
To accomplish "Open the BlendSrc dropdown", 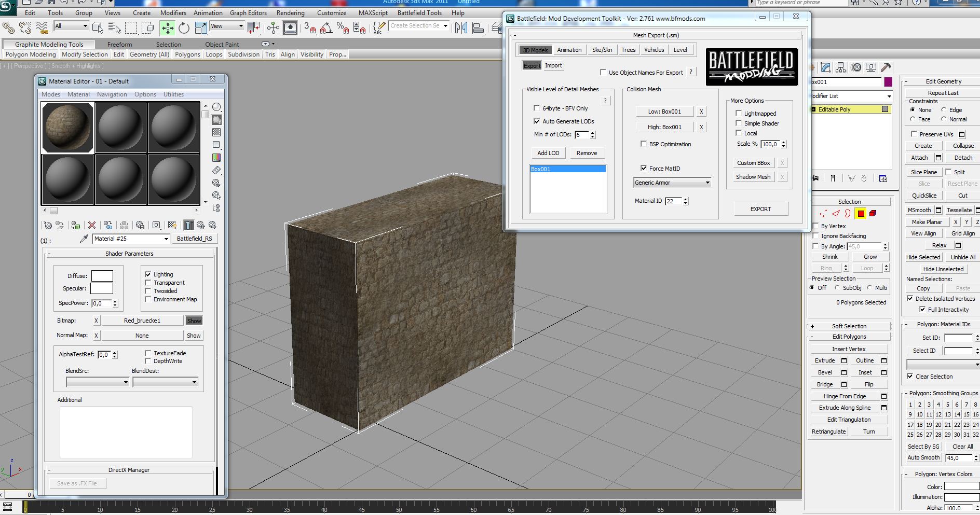I will [98, 382].
